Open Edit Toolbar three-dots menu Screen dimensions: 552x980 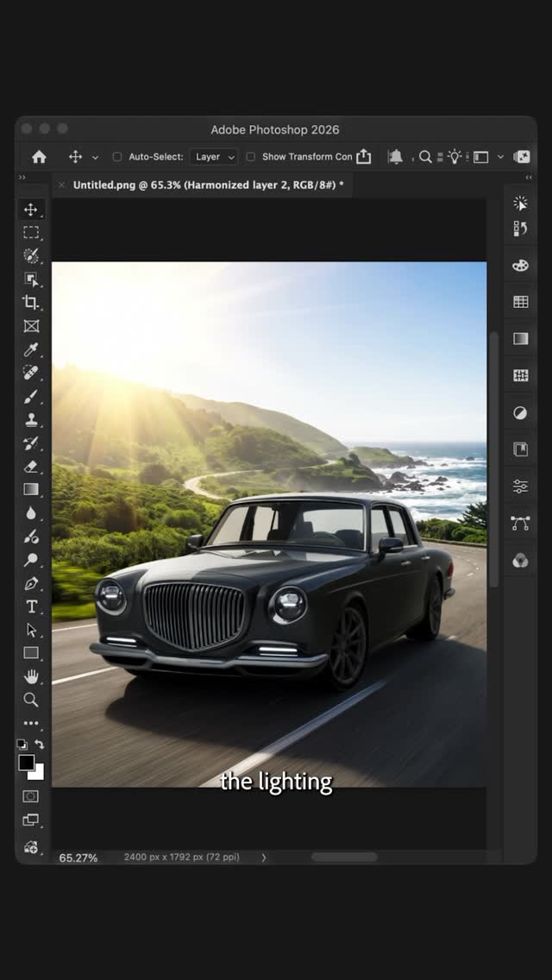(31, 723)
